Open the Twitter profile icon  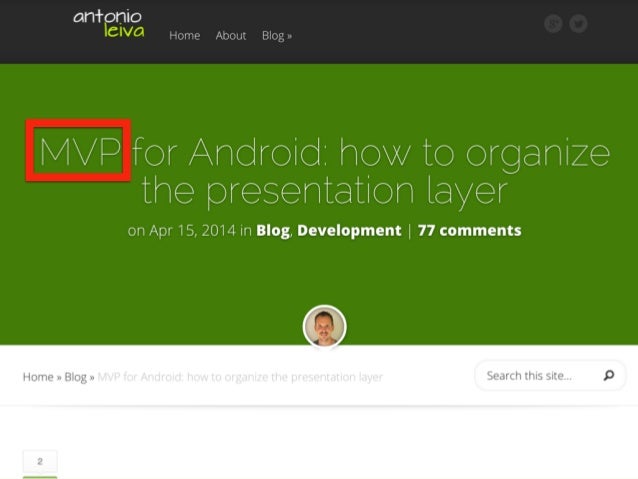point(578,24)
